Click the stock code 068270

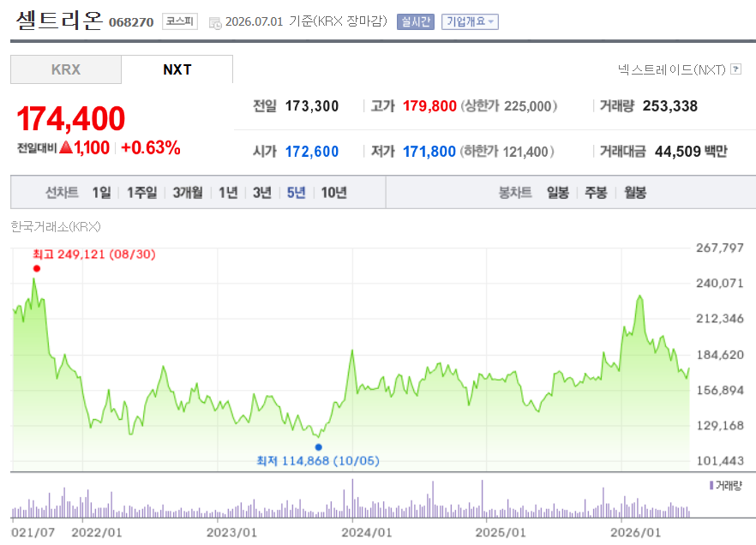coord(131,22)
